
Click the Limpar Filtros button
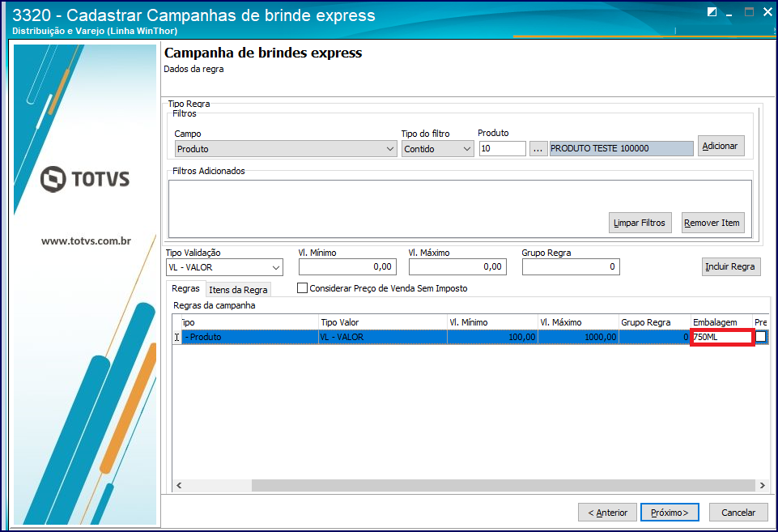[640, 223]
